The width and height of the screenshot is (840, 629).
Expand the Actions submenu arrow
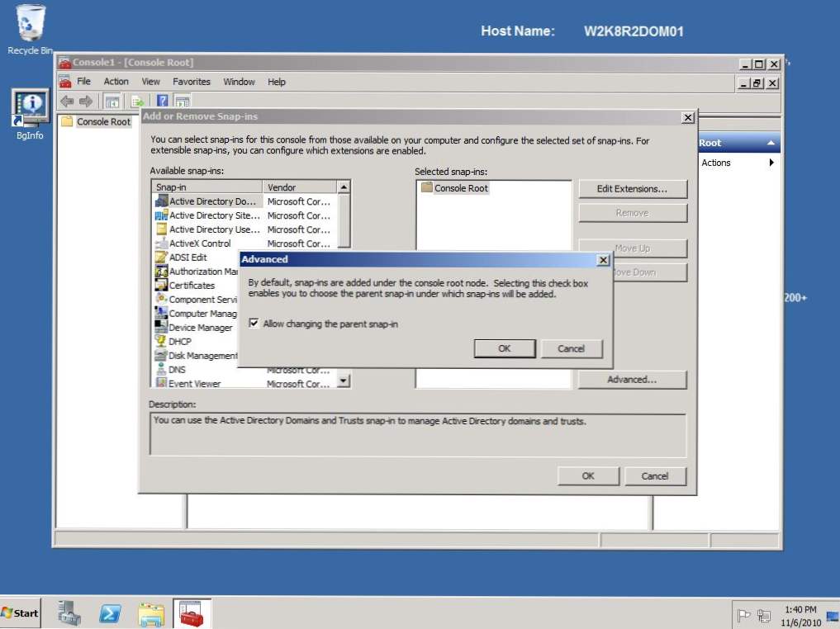[x=771, y=162]
